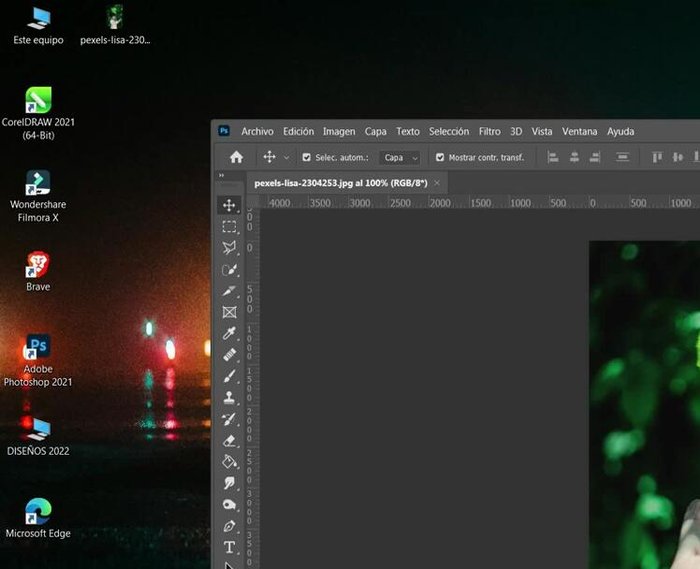
Task: Select the Type tool
Action: point(229,547)
